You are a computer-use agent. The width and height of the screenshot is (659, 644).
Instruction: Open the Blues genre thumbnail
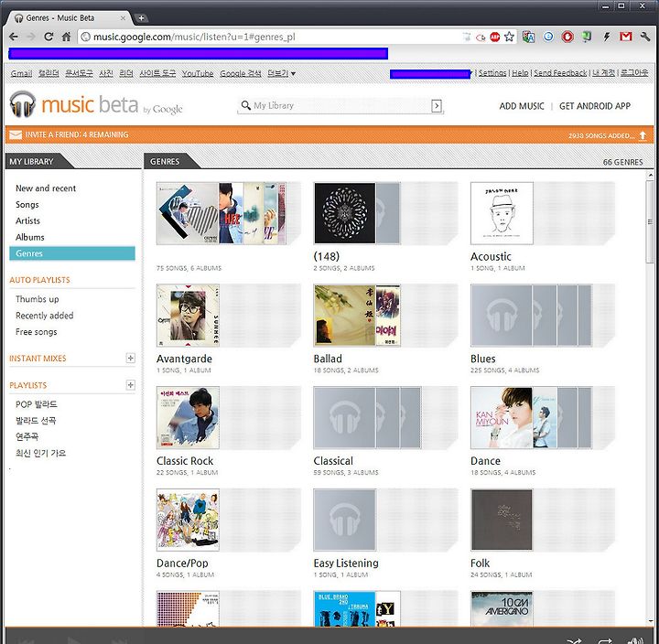pos(531,316)
